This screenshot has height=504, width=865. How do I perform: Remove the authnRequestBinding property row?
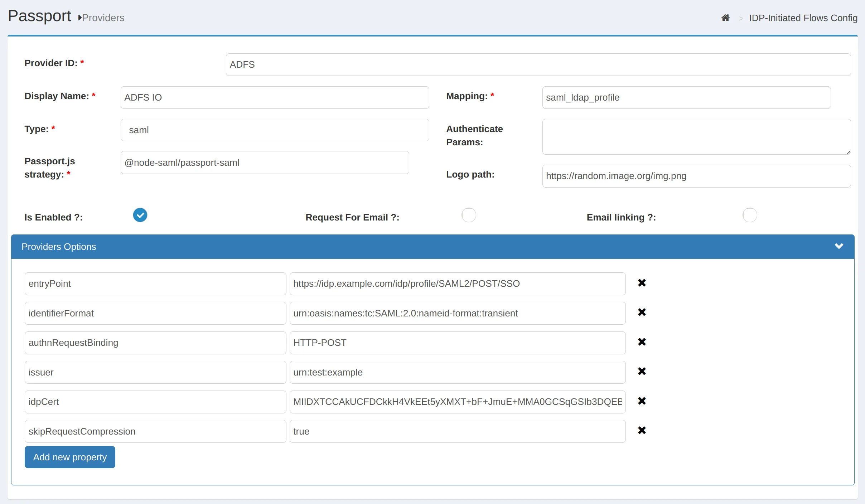pyautogui.click(x=642, y=342)
